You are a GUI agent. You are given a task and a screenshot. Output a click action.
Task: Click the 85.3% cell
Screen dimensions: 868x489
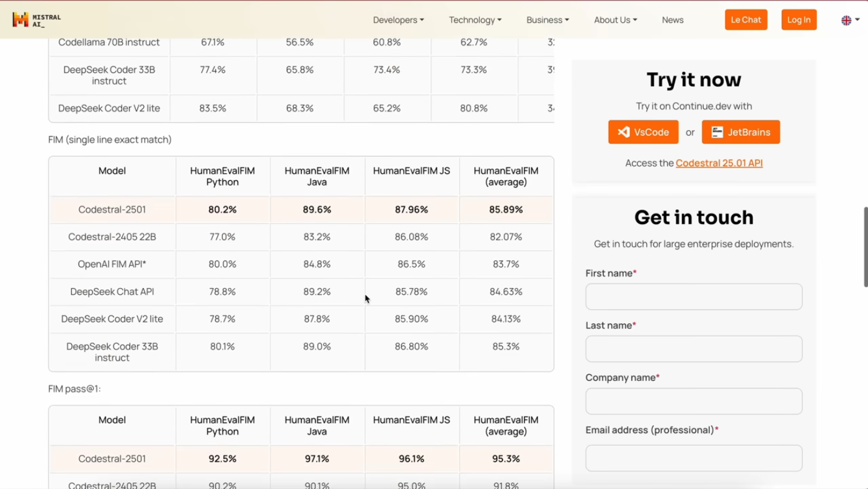pos(506,346)
